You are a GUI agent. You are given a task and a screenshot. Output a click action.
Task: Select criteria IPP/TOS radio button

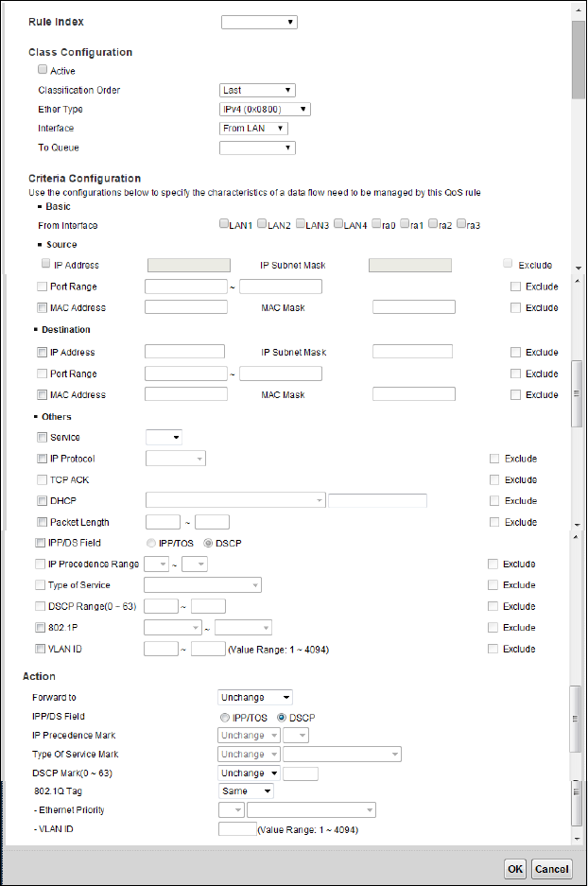click(x=151, y=543)
